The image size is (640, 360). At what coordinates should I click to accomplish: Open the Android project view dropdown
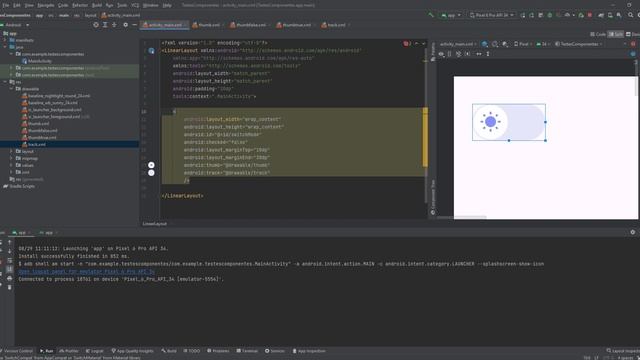click(16, 25)
